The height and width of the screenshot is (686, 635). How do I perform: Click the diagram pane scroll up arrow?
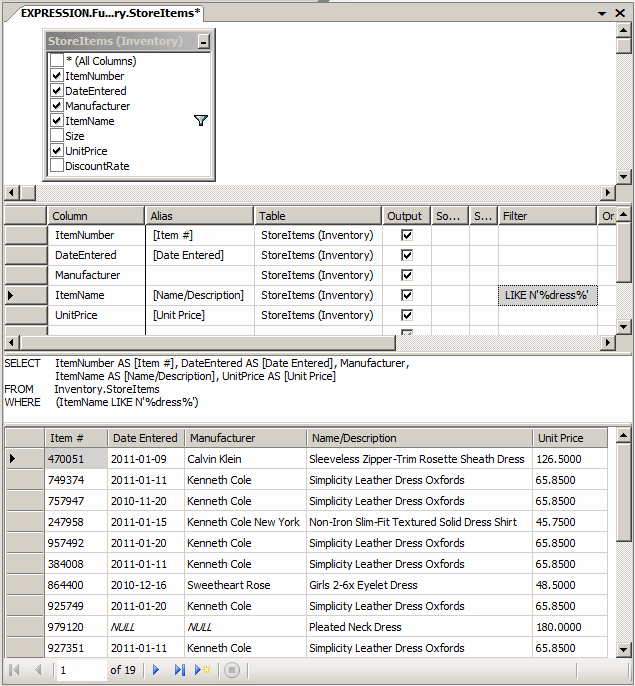(623, 30)
